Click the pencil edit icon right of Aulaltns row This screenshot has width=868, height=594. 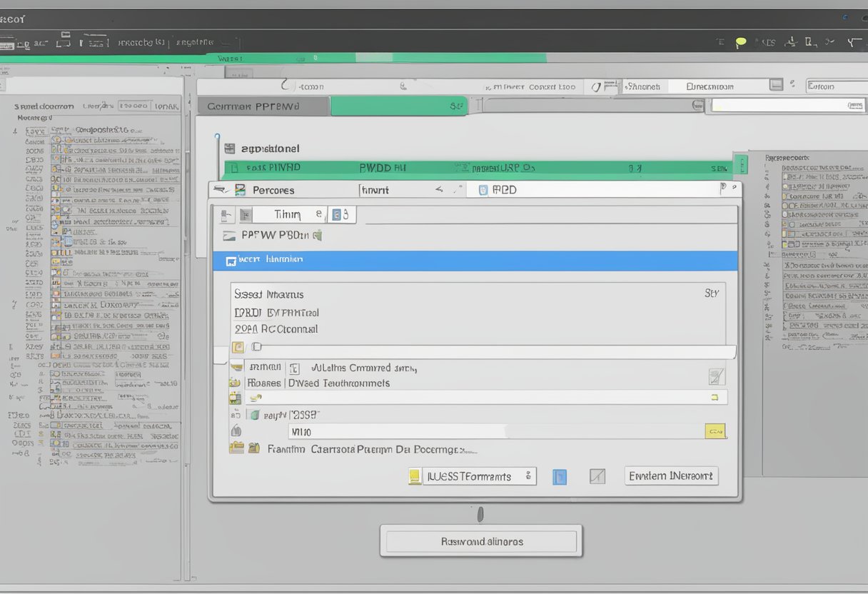(x=716, y=377)
